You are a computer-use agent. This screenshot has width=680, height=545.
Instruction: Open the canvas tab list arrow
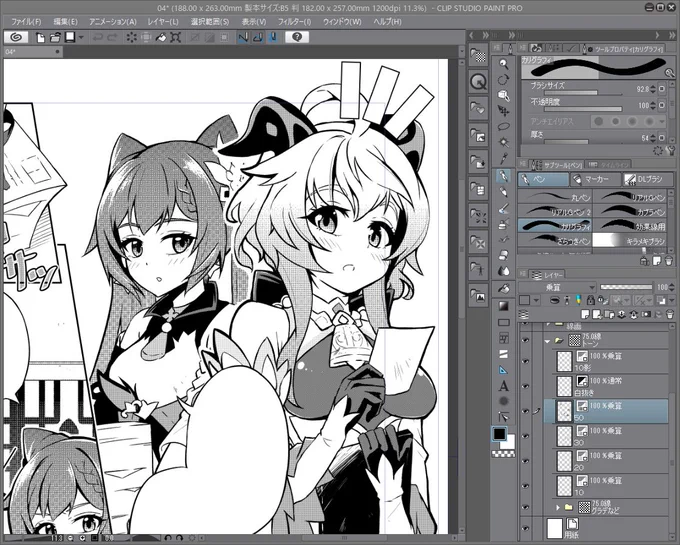click(461, 52)
